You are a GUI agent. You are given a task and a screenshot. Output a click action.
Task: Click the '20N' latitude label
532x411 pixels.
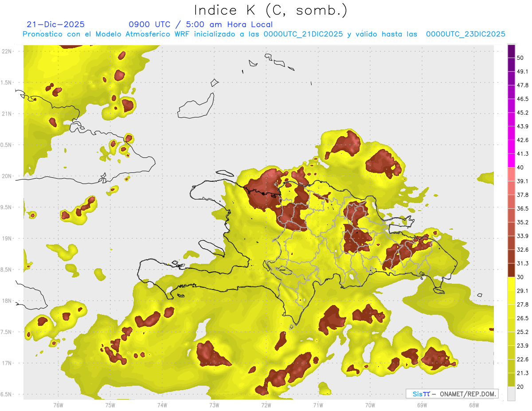(x=7, y=176)
